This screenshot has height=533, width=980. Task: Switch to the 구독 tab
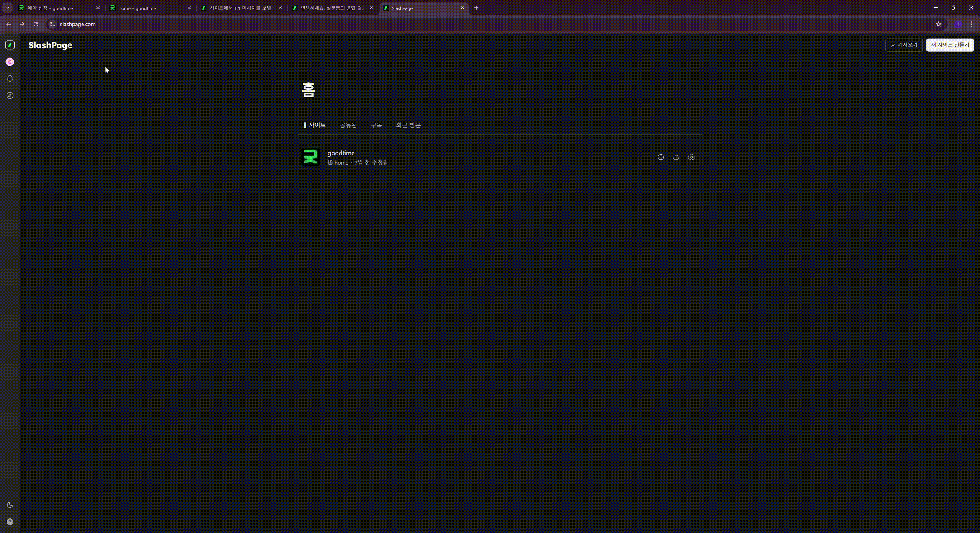point(376,125)
